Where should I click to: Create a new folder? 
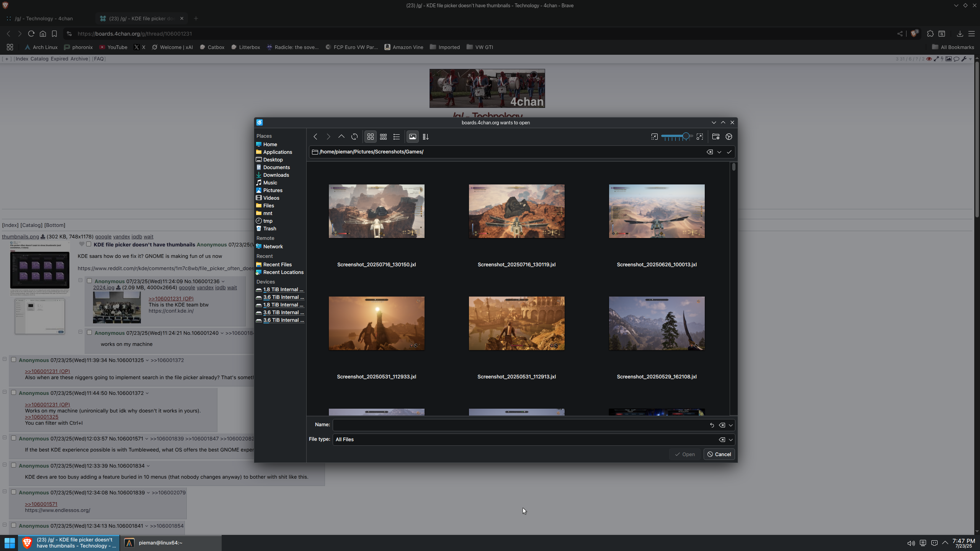716,137
